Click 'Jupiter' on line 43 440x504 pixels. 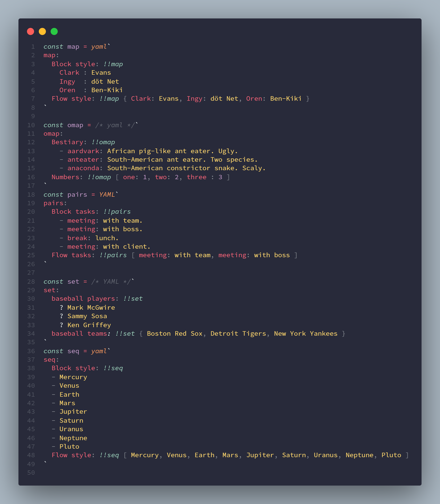(x=73, y=412)
